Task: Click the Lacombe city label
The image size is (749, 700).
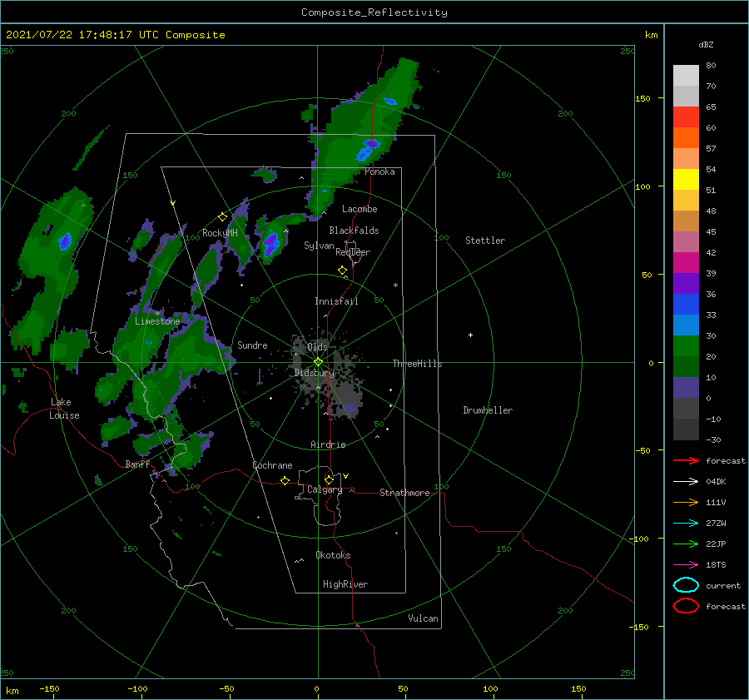Action: (360, 209)
